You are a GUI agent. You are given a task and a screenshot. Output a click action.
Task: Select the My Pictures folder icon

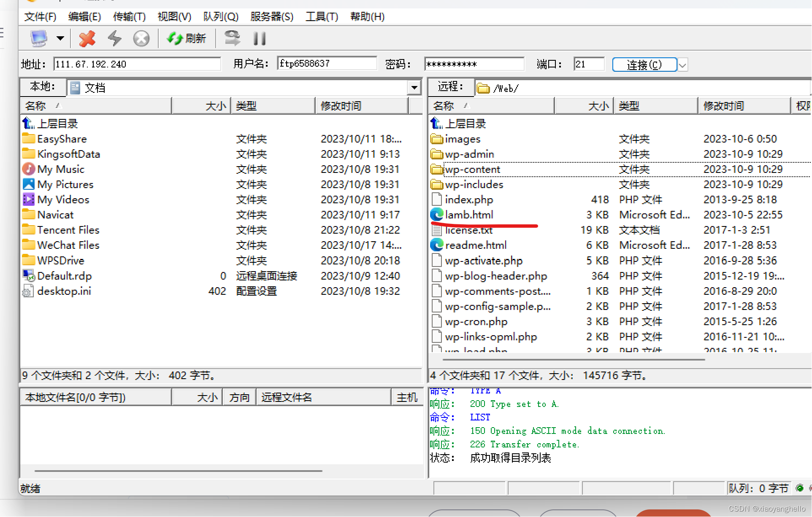tap(28, 184)
